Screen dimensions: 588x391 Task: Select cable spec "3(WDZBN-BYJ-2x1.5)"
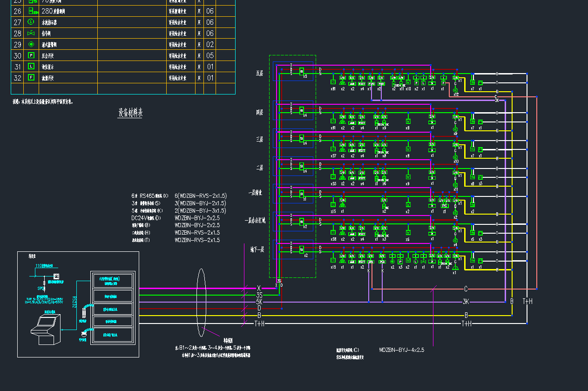click(x=201, y=203)
